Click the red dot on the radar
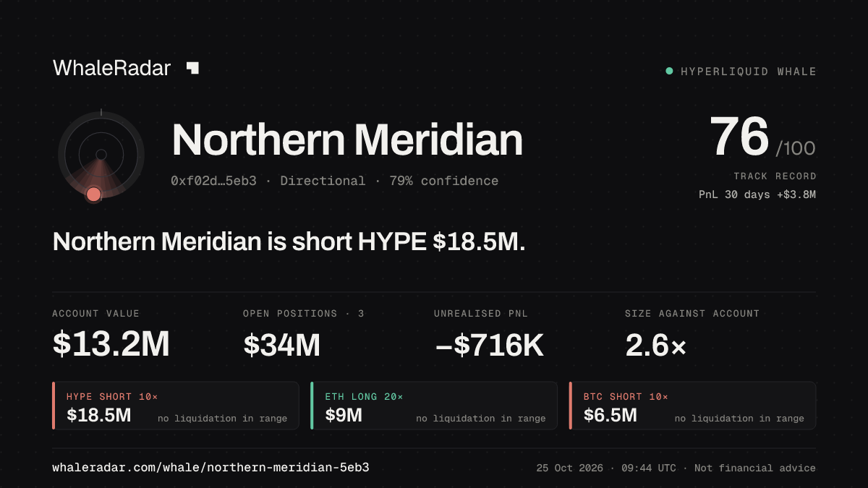The width and height of the screenshot is (868, 488). [93, 194]
